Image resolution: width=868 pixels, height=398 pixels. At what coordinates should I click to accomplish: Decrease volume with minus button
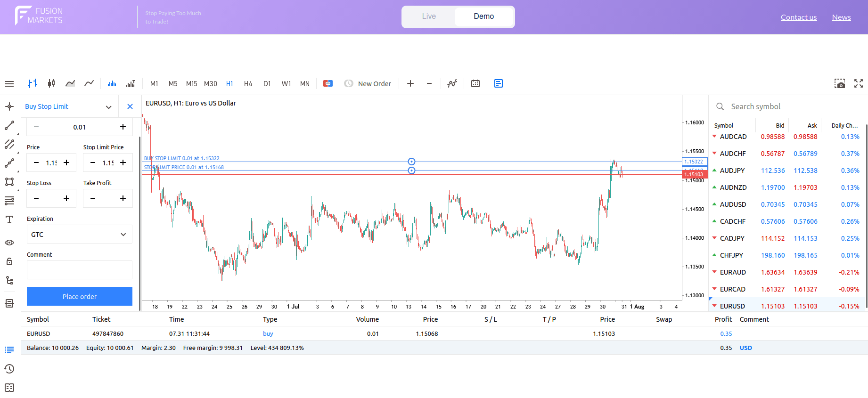pos(36,127)
